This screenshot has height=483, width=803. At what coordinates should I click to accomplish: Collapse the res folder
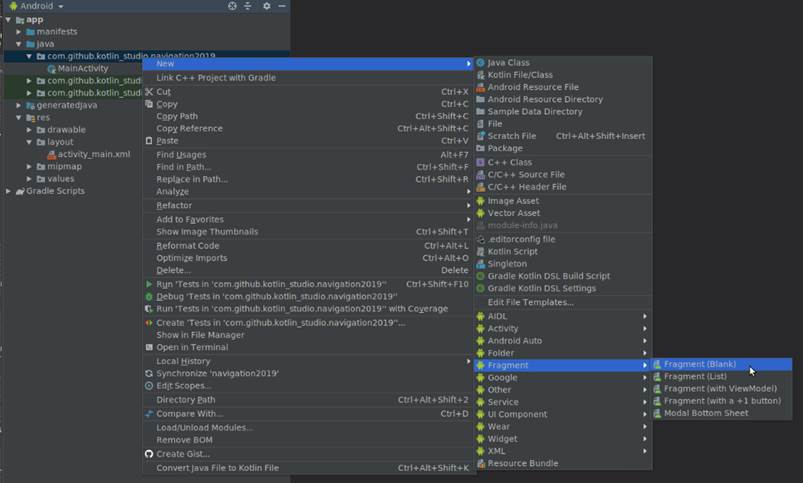[19, 117]
